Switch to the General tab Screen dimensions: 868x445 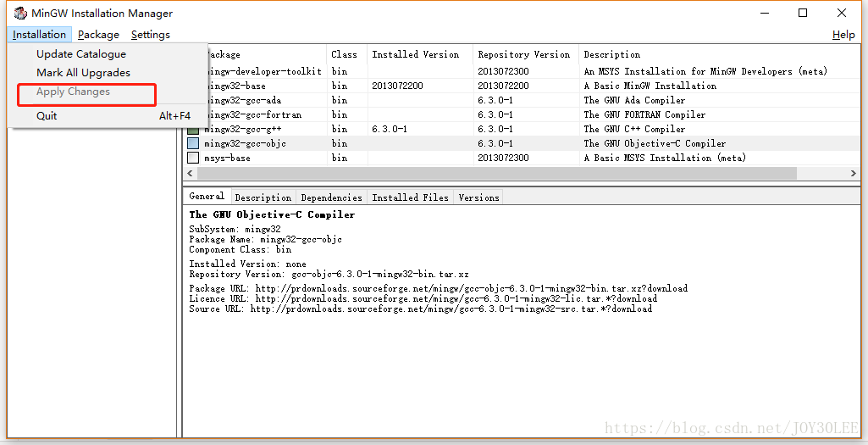point(207,196)
